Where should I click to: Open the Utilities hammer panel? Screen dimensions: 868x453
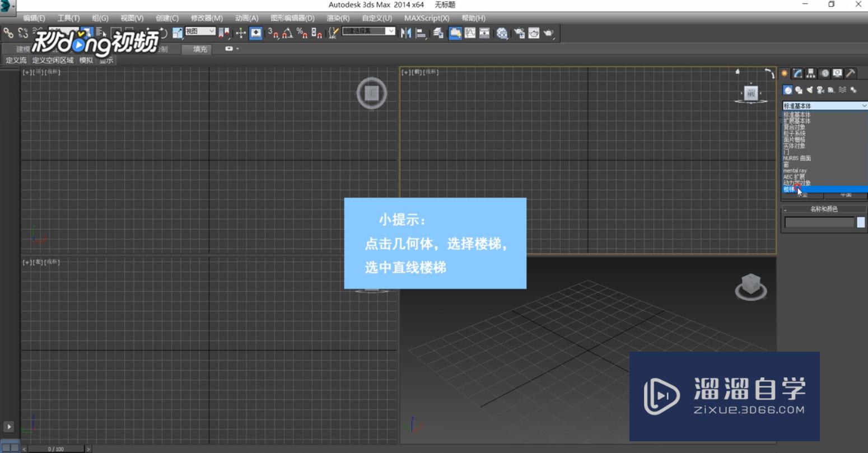coord(851,73)
